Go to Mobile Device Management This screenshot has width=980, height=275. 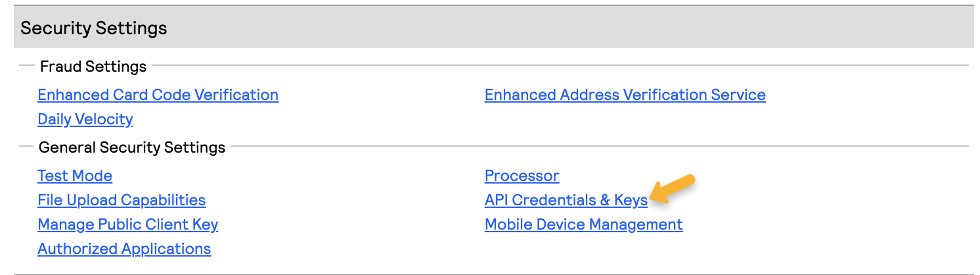pos(583,224)
